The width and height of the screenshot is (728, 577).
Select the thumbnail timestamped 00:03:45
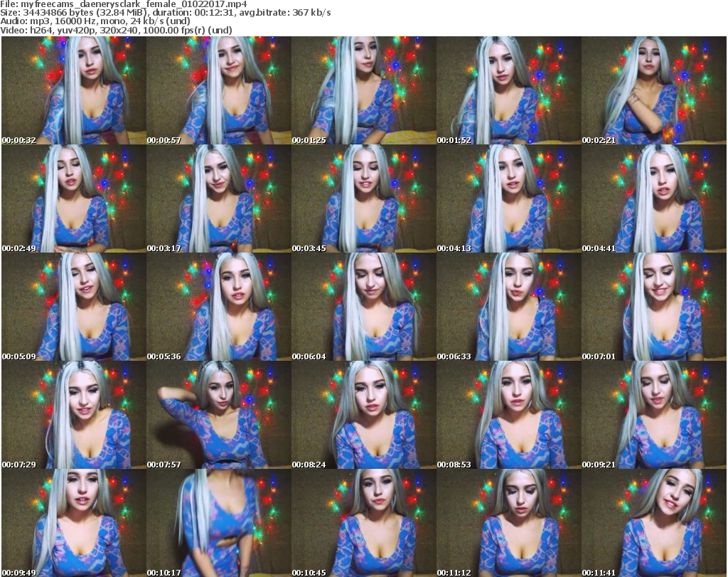tap(364, 198)
